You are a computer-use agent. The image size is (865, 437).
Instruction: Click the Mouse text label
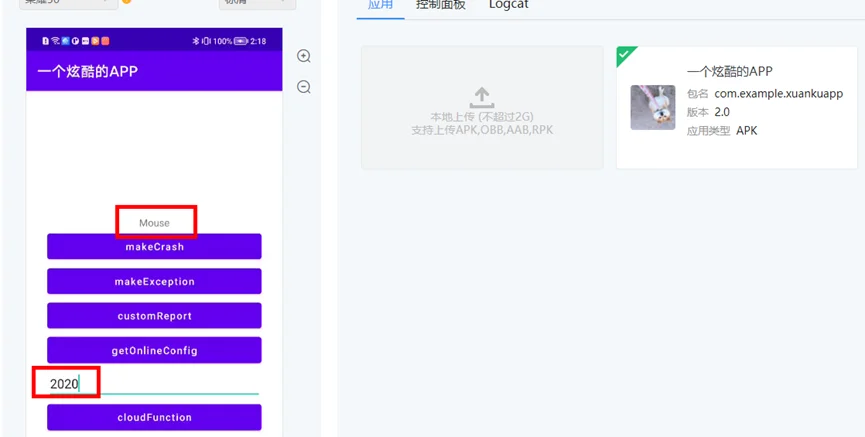(154, 223)
